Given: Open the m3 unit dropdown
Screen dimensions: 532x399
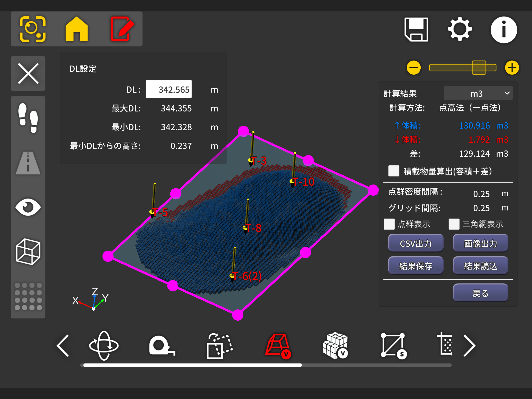Looking at the screenshot, I should (x=478, y=93).
